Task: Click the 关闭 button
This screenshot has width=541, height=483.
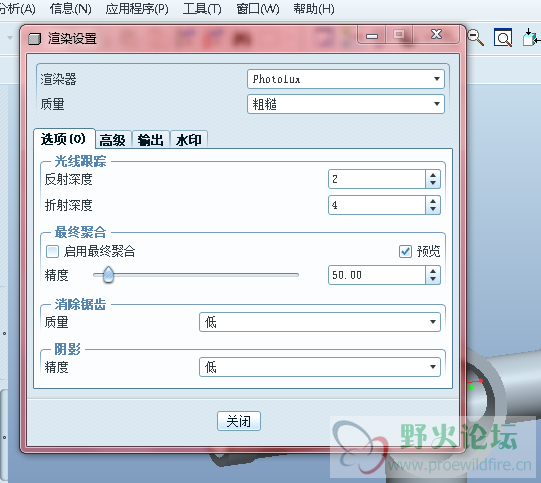Action: (239, 421)
